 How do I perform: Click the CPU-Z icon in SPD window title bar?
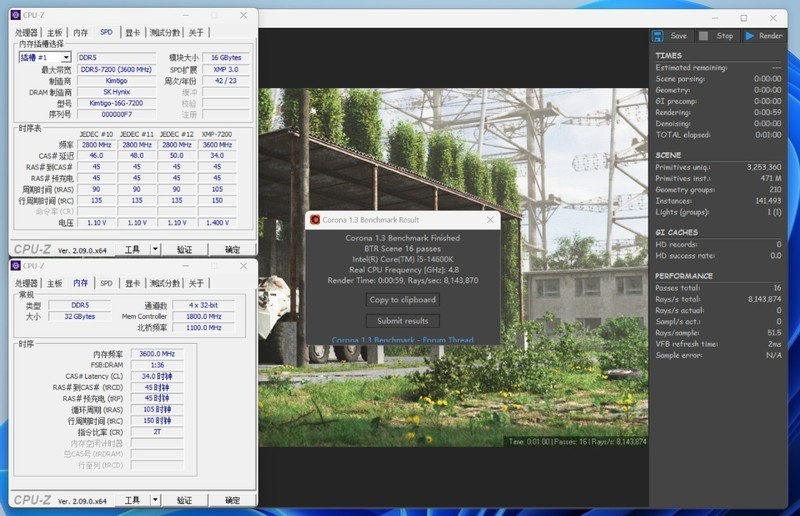tap(16, 16)
